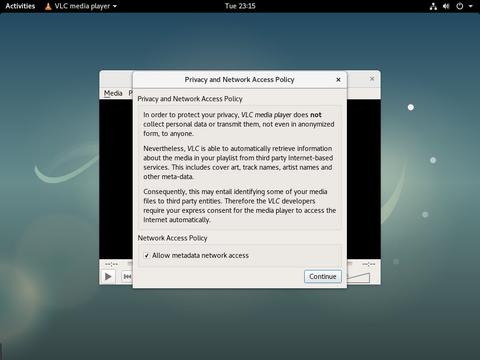Open the Media menu in VLC window

click(113, 93)
